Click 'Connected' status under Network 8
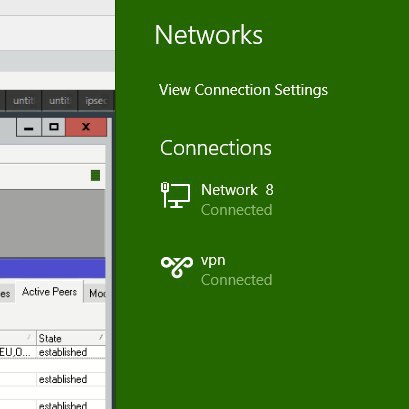Screen dimensions: 409x409 pyautogui.click(x=237, y=210)
